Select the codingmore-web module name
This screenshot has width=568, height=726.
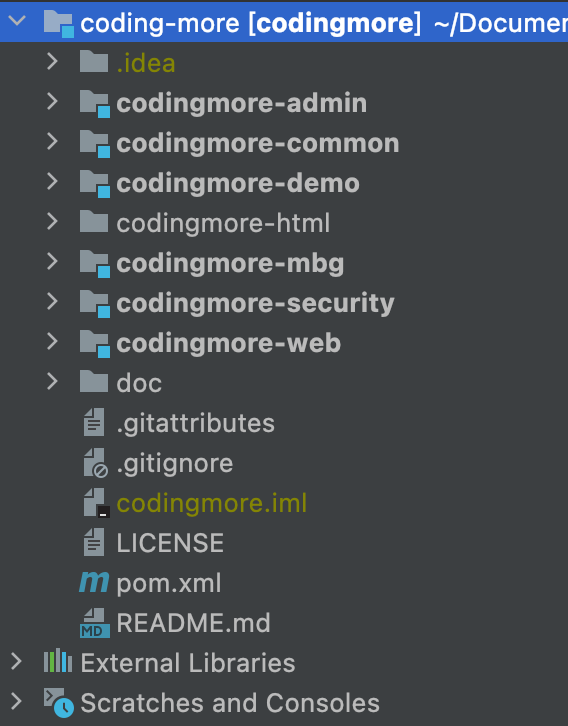coord(229,343)
